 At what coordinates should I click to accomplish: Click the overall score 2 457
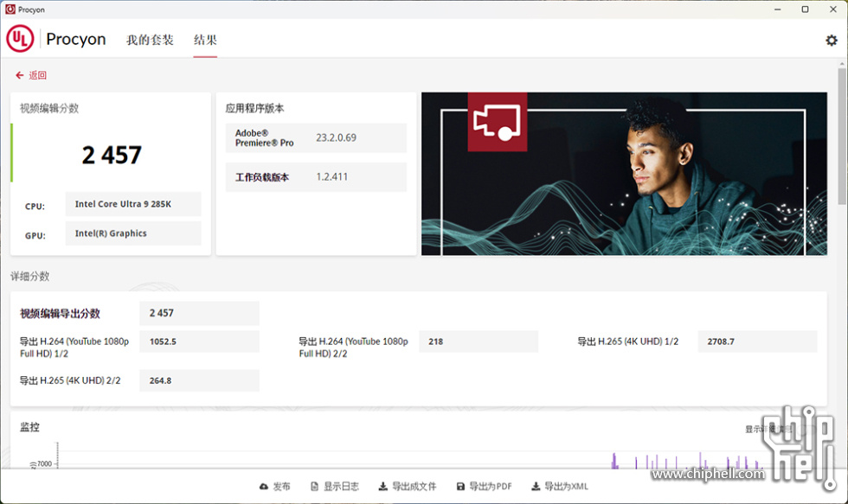pyautogui.click(x=112, y=156)
